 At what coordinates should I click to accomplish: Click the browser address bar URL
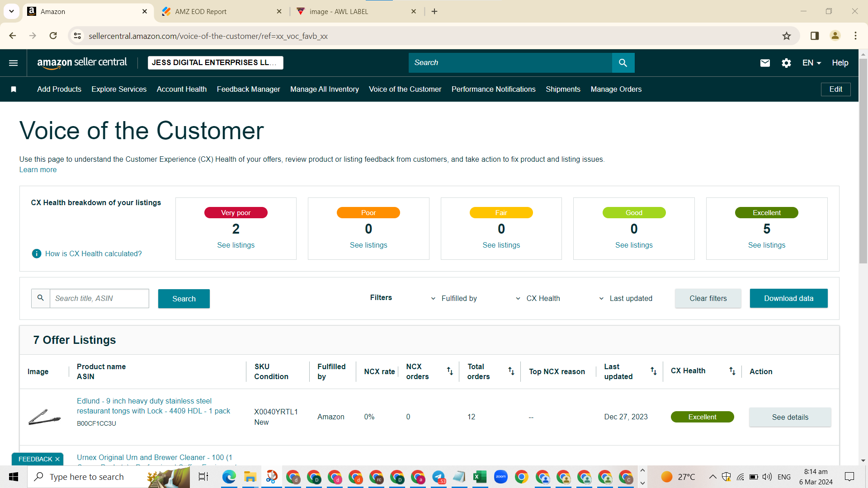(x=208, y=36)
